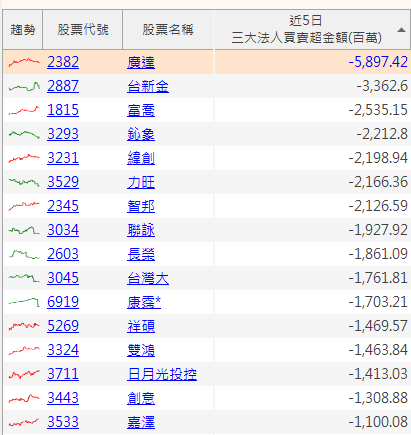Open stock code 3529 link
Screen dimensions: 411x435
63,182
